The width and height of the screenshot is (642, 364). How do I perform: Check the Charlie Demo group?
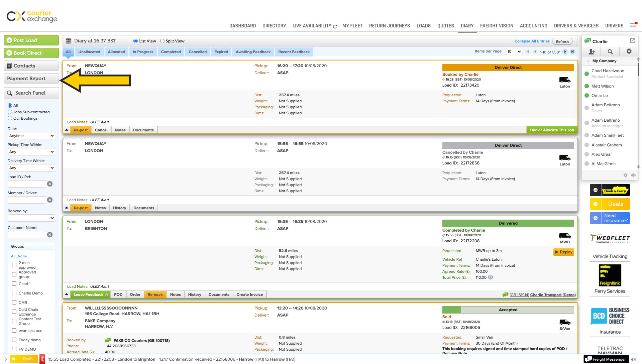tap(14, 293)
